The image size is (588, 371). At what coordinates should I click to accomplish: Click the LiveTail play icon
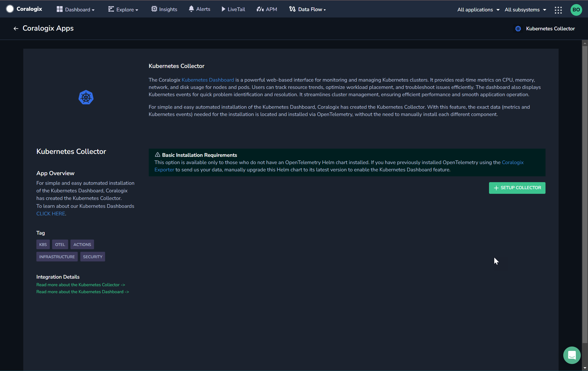(224, 9)
